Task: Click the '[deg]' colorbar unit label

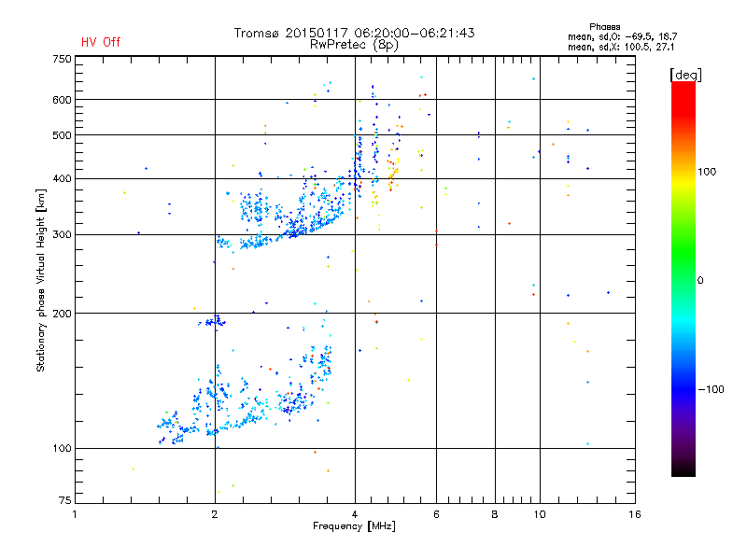Action: [685, 75]
